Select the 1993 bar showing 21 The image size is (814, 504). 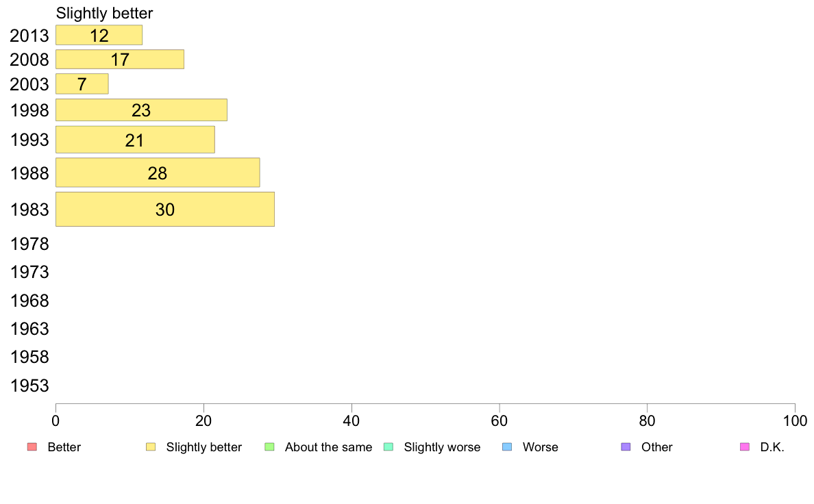(x=135, y=140)
